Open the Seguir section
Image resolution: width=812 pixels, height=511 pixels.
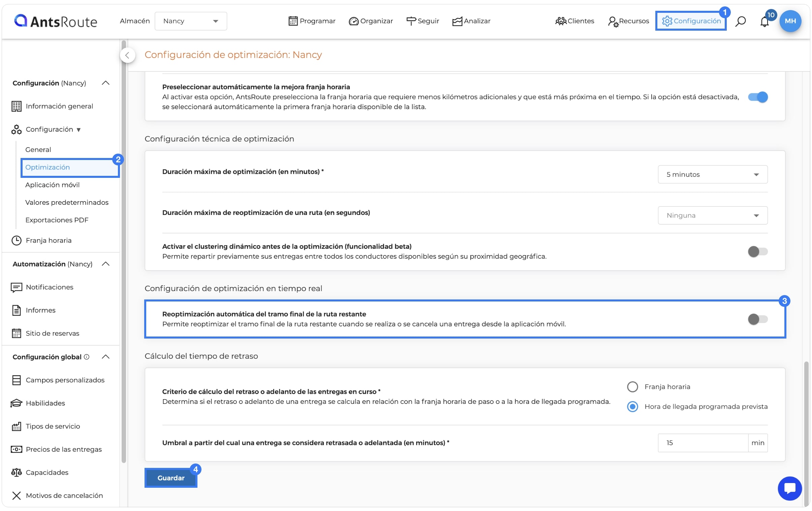point(423,21)
